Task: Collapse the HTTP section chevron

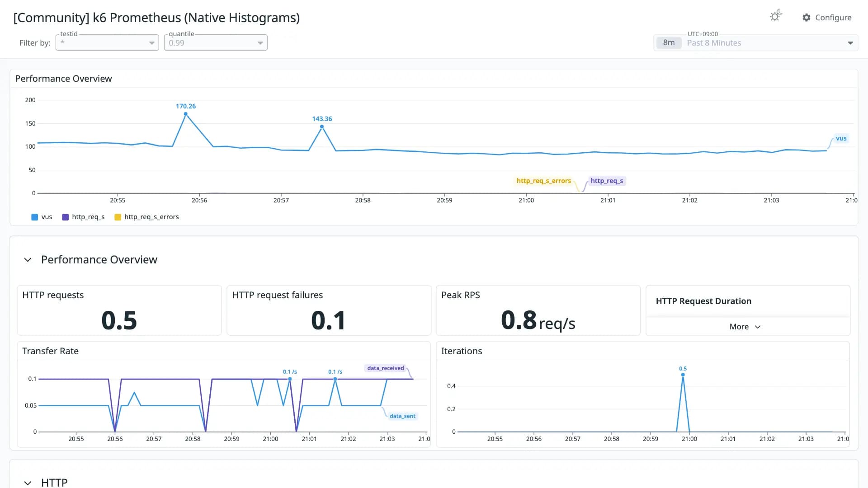Action: pos(28,483)
